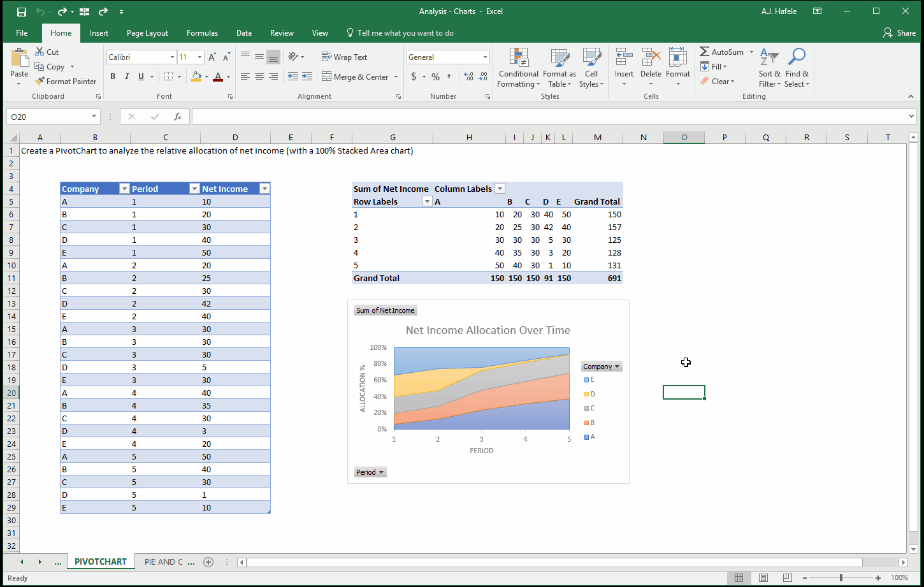Select the PIE AND C sheet tab

point(163,562)
